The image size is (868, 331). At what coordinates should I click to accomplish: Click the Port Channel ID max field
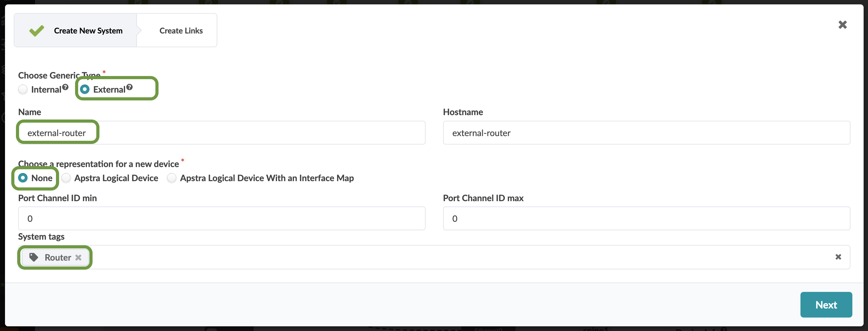coord(646,218)
